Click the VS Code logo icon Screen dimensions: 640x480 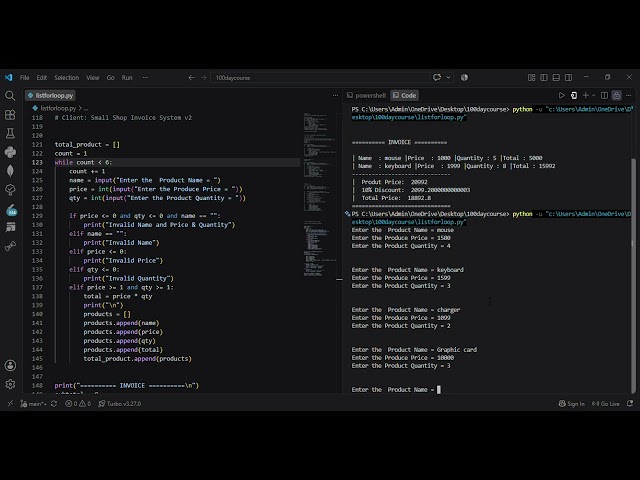coord(9,78)
